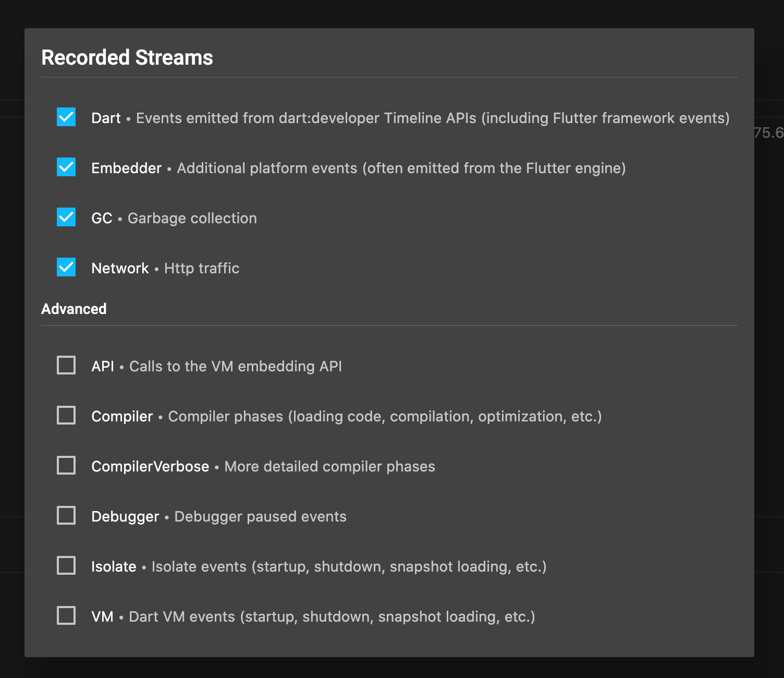This screenshot has width=784, height=678.
Task: Turn off the Network Http traffic stream
Action: (x=66, y=268)
